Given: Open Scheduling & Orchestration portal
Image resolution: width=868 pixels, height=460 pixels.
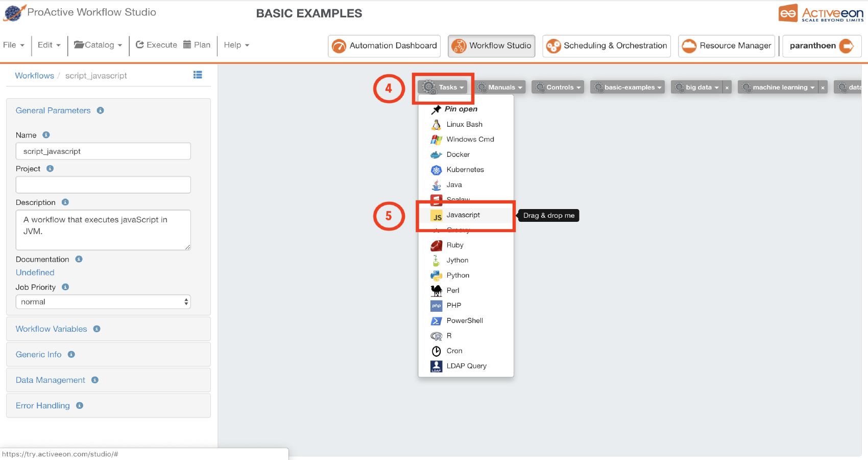Looking at the screenshot, I should click(x=607, y=46).
